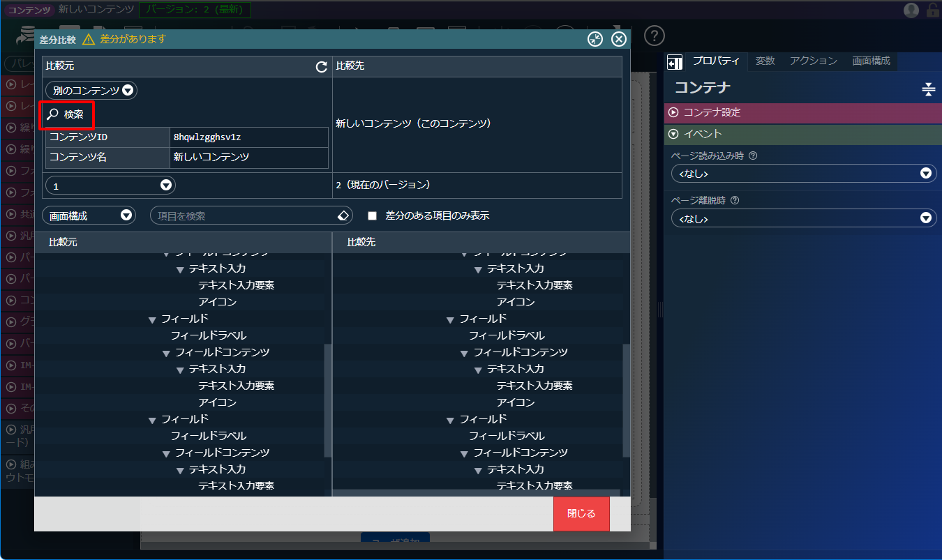This screenshot has width=942, height=560.
Task: Click the コンテンツ名 value 新しいコンテンツ
Action: point(211,158)
